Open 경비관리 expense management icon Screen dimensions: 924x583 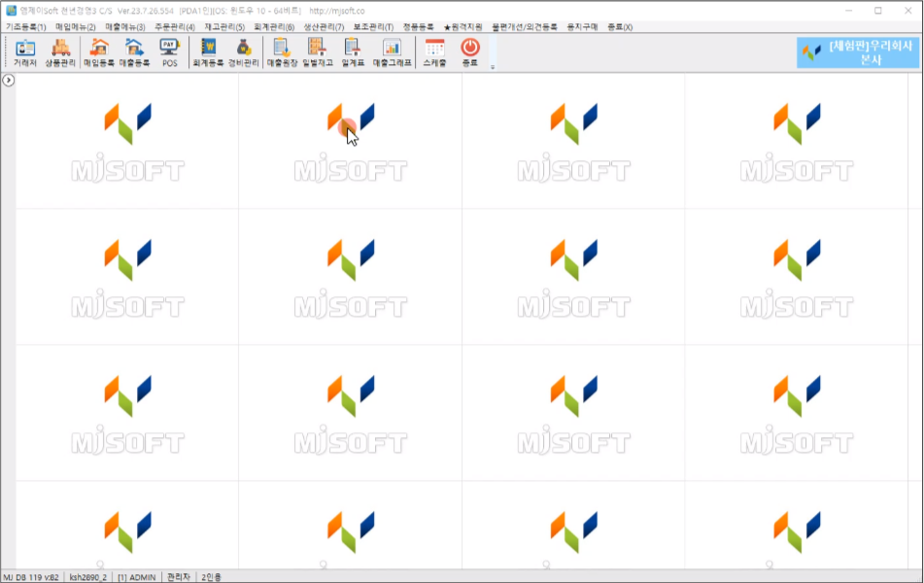pyautogui.click(x=243, y=52)
